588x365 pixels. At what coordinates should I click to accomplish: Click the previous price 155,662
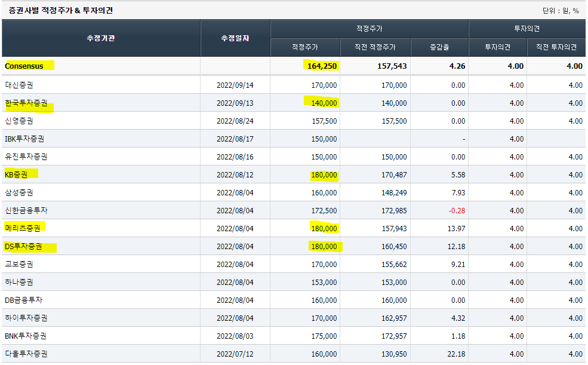(x=394, y=265)
